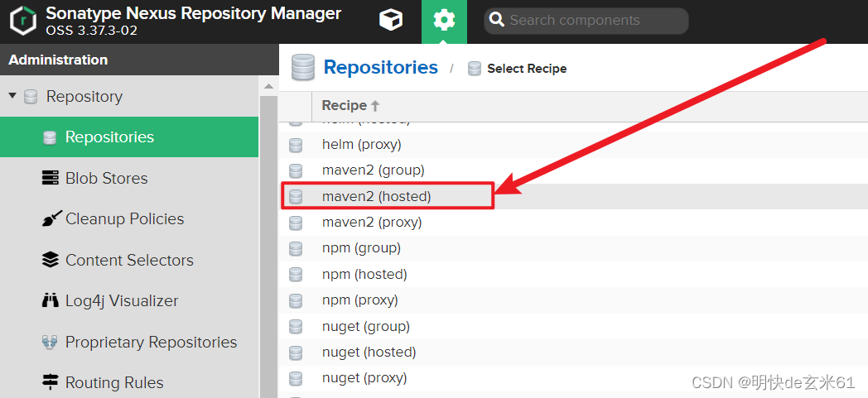Click the large Repositories header database icon

pos(303,68)
